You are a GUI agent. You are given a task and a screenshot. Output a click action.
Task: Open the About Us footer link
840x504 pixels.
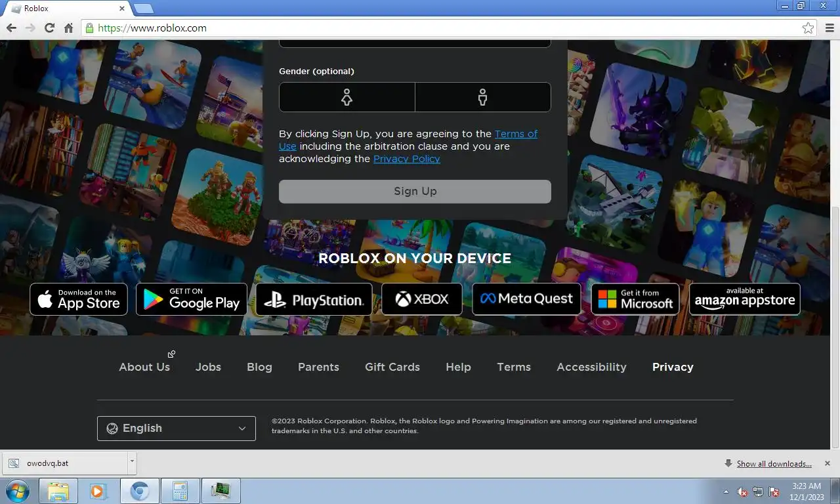(x=144, y=367)
